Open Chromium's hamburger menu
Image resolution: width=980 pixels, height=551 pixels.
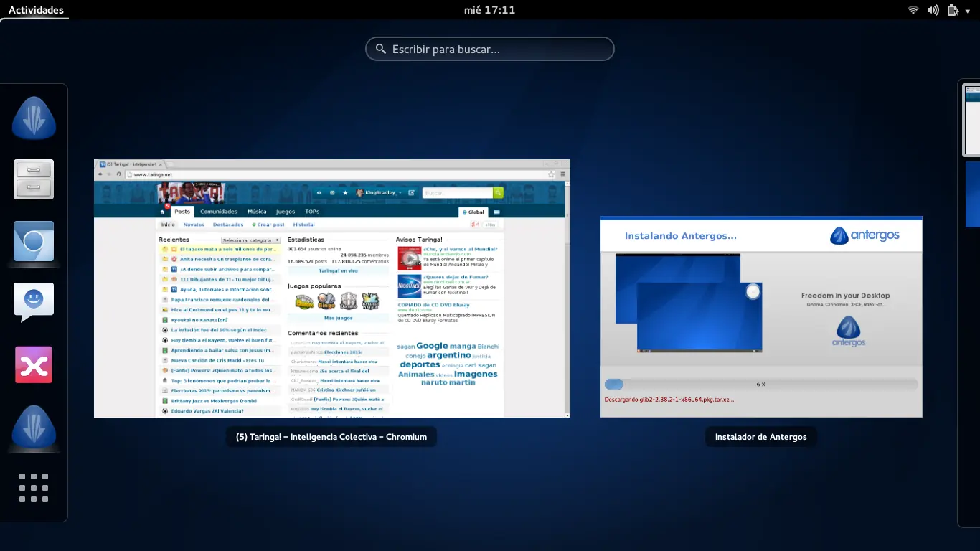click(563, 174)
